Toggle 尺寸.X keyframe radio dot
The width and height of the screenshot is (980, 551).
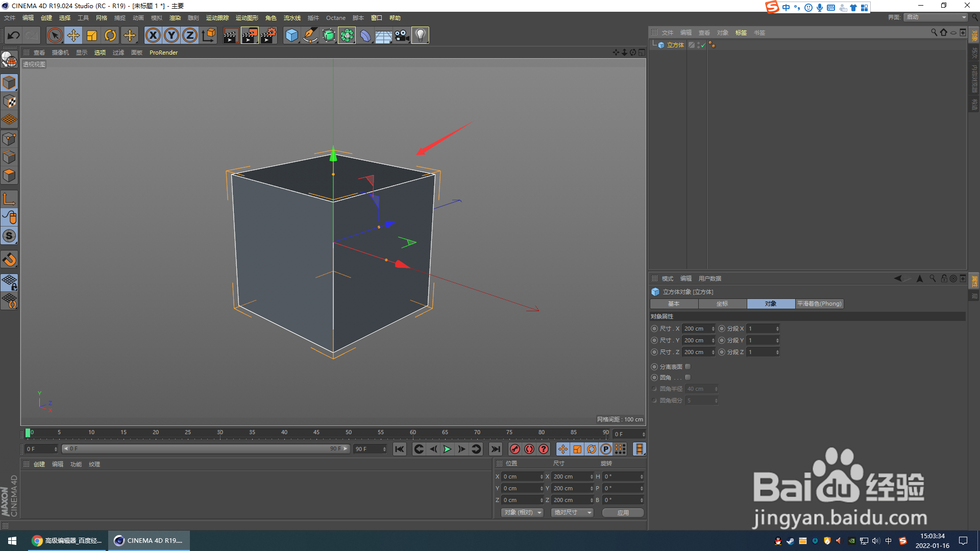point(654,329)
